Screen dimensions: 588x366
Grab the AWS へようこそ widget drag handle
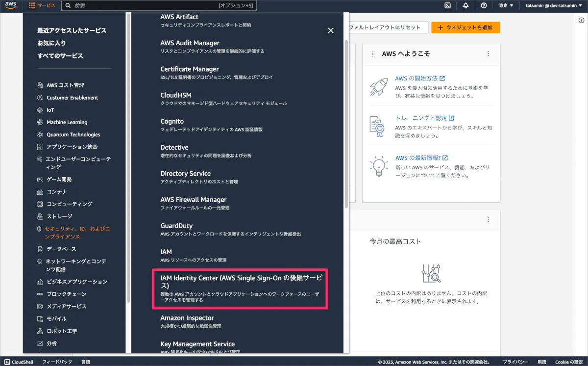[373, 54]
